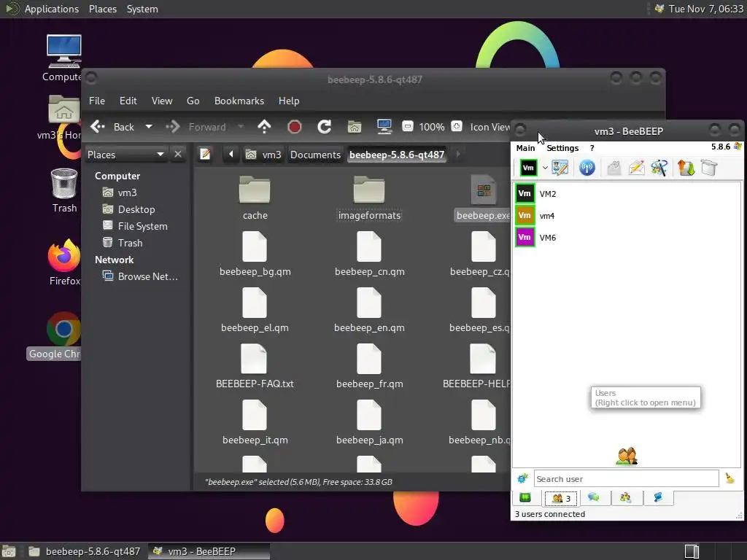Image resolution: width=747 pixels, height=560 pixels.
Task: Click the red Stop loading icon
Action: (x=295, y=127)
